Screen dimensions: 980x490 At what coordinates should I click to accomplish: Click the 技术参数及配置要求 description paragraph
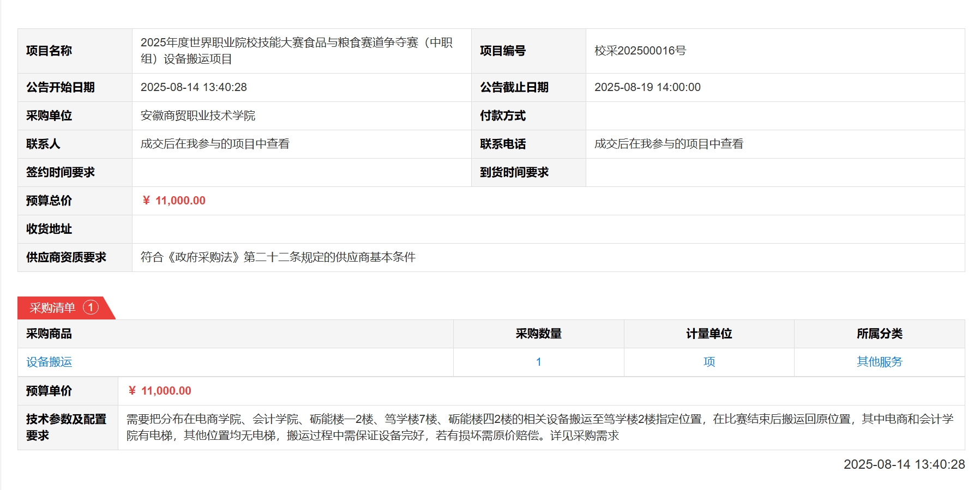[539, 427]
